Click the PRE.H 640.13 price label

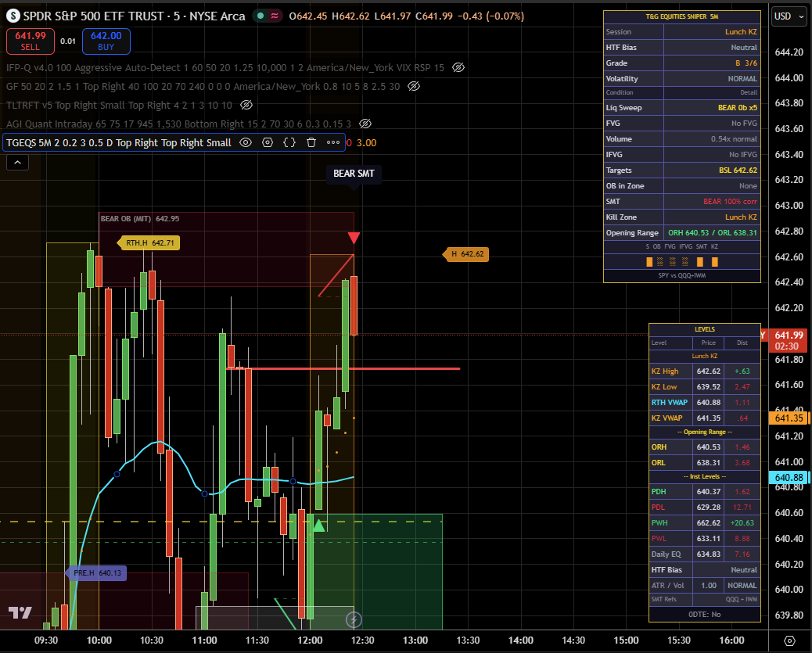[x=96, y=572]
